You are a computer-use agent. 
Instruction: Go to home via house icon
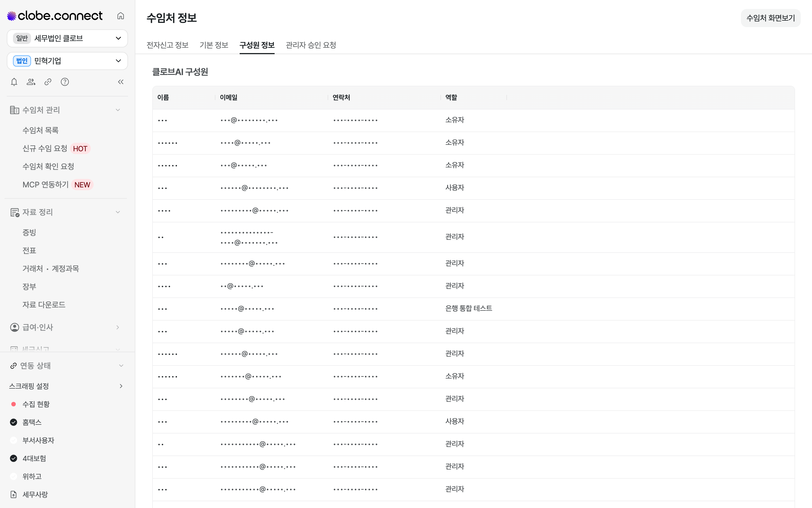(120, 16)
